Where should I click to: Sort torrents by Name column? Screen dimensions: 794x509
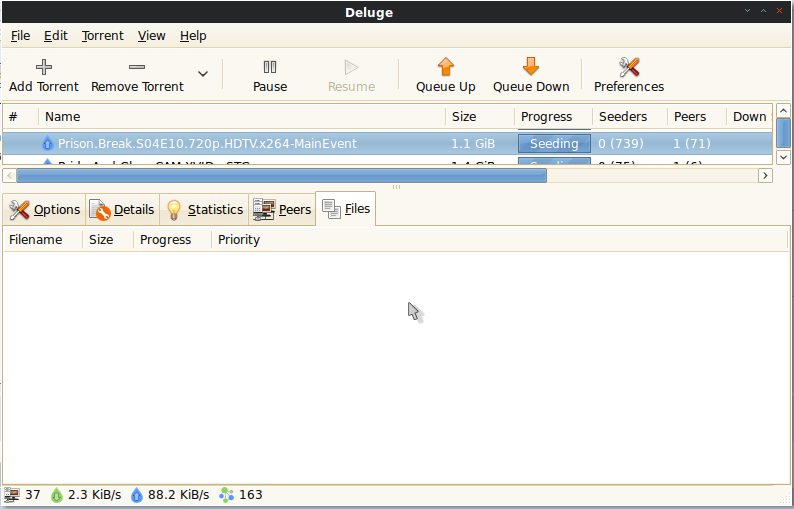[x=242, y=117]
